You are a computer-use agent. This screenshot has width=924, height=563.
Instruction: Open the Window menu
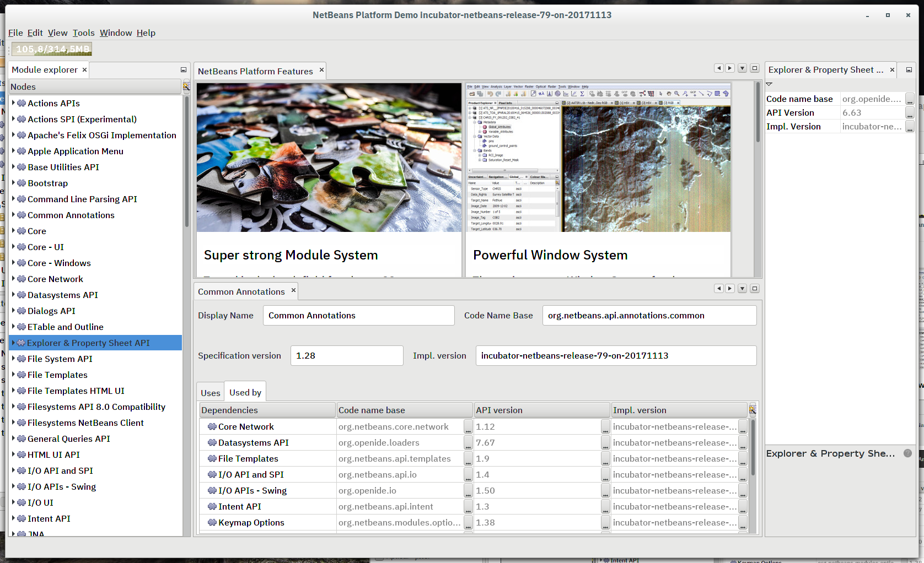(x=116, y=33)
